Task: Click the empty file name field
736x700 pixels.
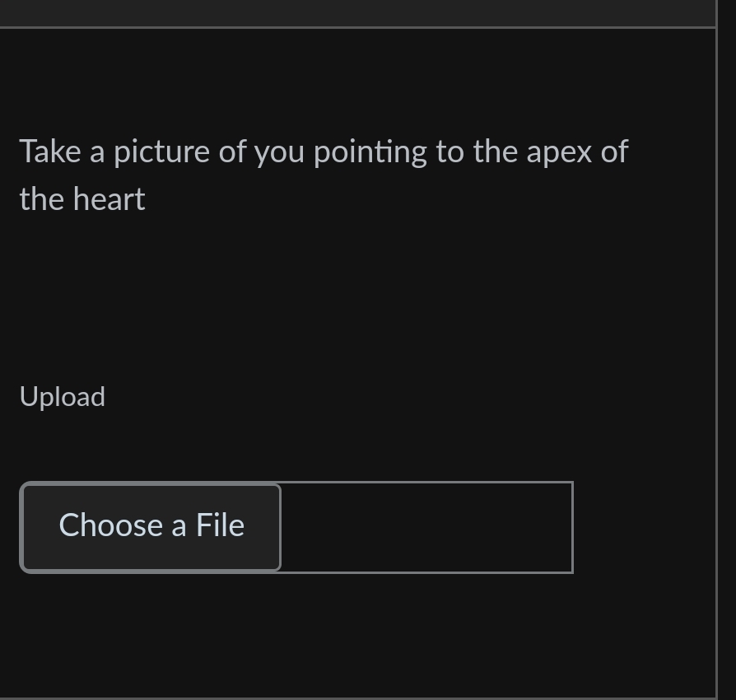Action: tap(426, 527)
